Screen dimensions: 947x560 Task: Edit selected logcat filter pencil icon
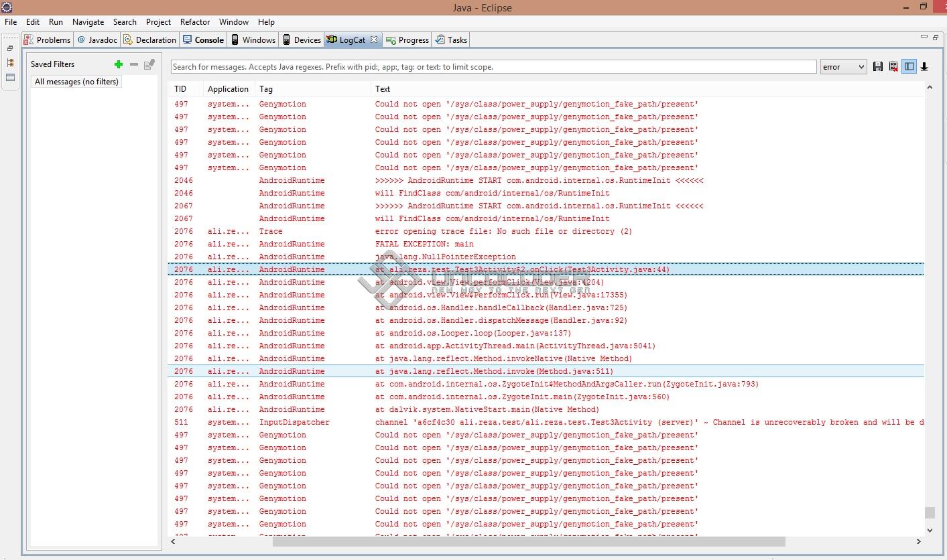tap(149, 64)
